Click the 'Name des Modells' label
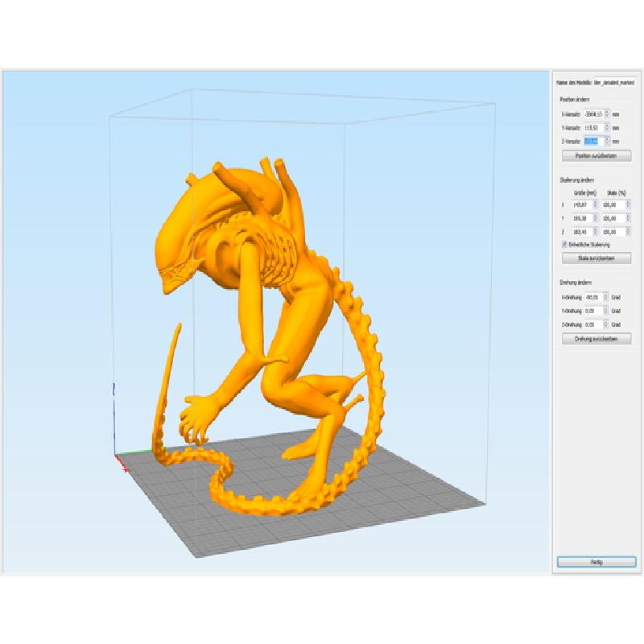 tap(574, 83)
